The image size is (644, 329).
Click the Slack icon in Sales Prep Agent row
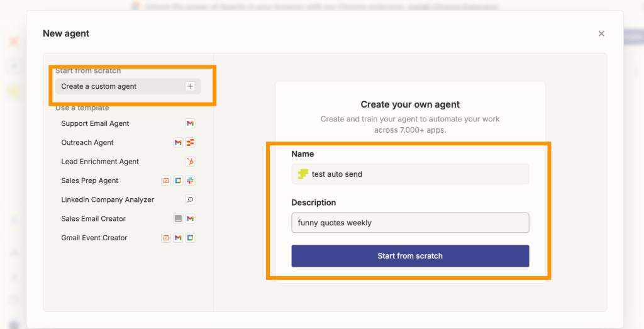tap(190, 181)
